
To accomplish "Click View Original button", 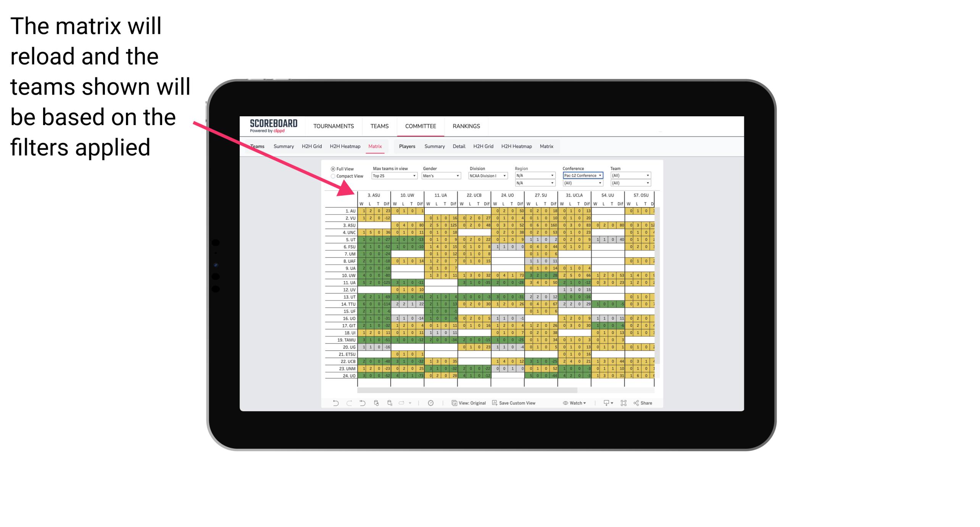I will click(474, 404).
